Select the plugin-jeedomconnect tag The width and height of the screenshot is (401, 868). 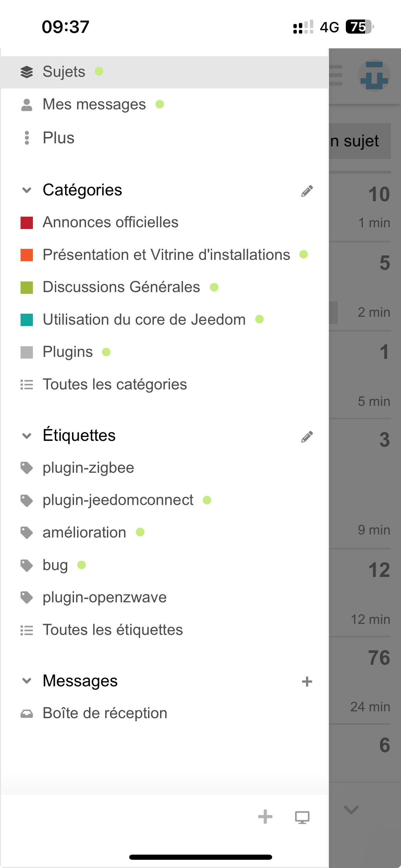(x=118, y=500)
